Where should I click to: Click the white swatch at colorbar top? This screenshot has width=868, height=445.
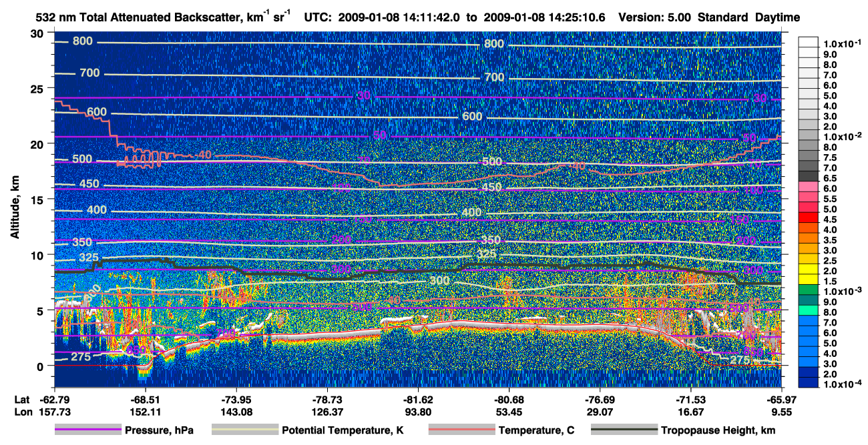point(808,41)
